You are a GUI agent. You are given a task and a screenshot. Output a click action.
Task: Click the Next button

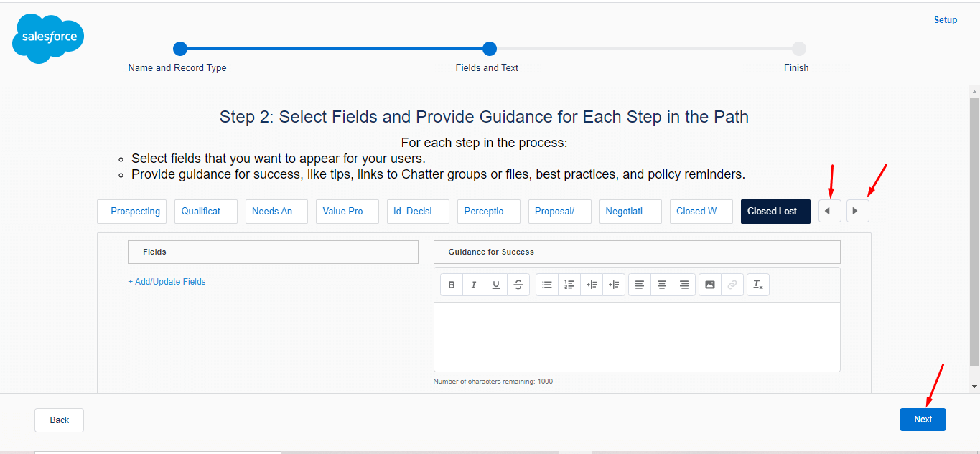pos(923,420)
